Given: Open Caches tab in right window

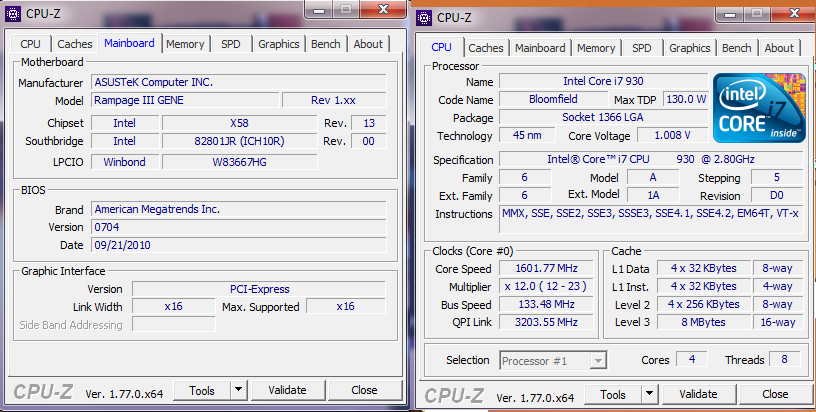Looking at the screenshot, I should tap(486, 48).
